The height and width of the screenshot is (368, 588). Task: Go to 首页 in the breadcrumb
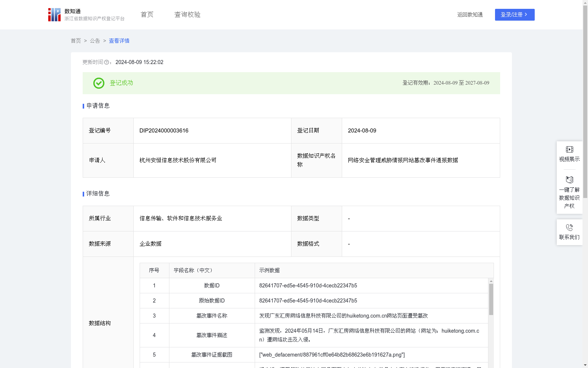[76, 41]
